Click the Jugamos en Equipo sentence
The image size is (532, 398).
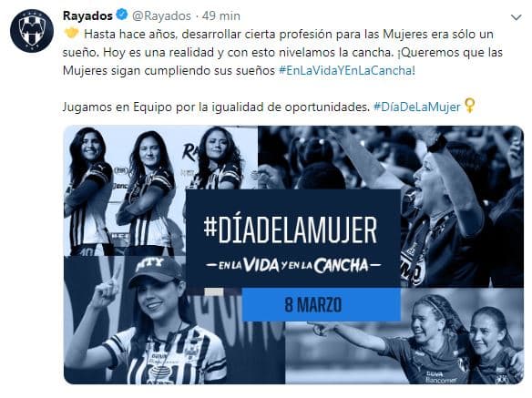(x=216, y=107)
